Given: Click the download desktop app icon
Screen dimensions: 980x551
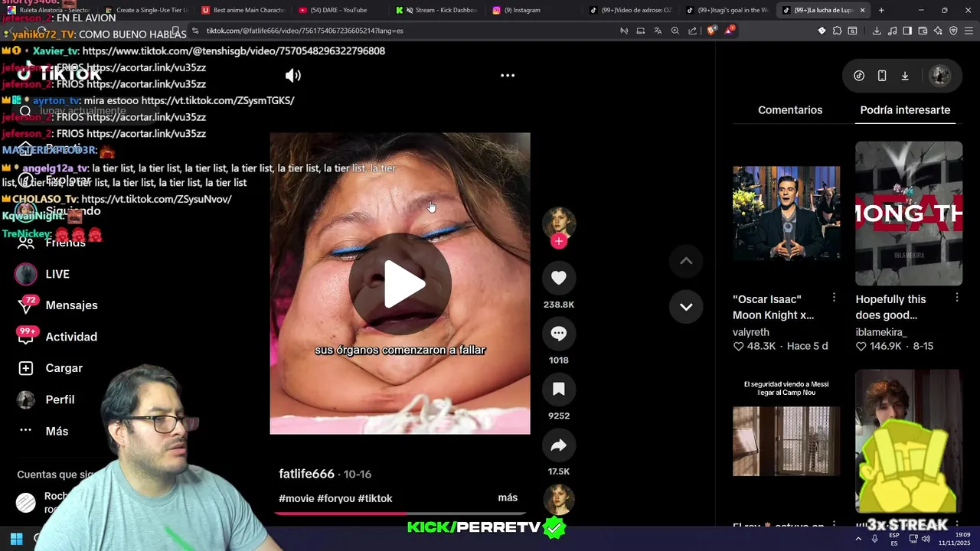Looking at the screenshot, I should pyautogui.click(x=905, y=76).
